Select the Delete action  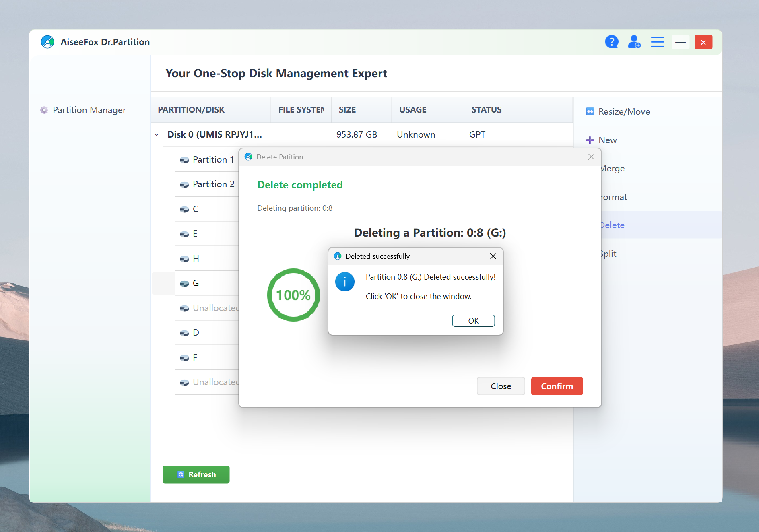tap(613, 225)
